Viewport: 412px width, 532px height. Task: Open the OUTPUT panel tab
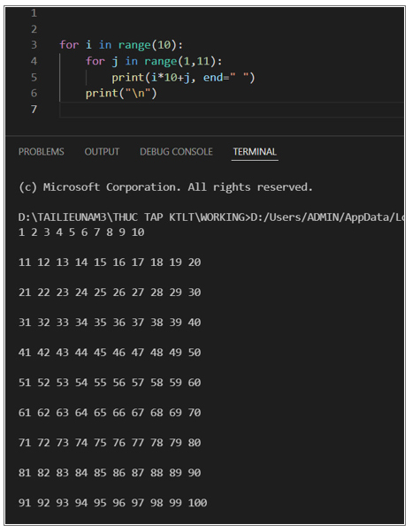click(102, 151)
